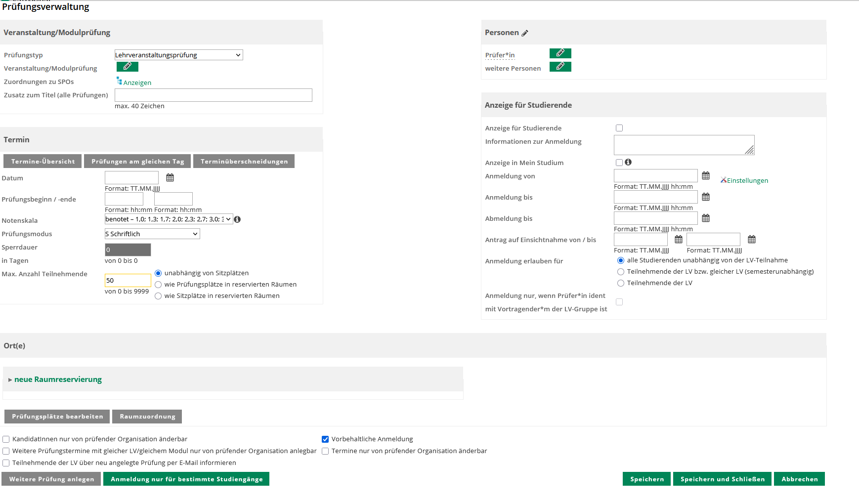Uncheck the Vorbehaltliche Anmeldung checkbox

(x=325, y=439)
